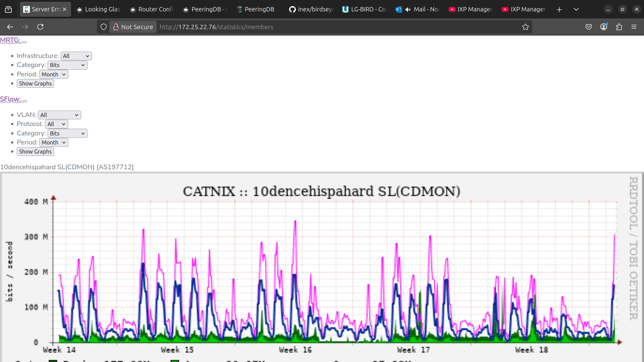Open the Firefox account icon

click(x=604, y=27)
